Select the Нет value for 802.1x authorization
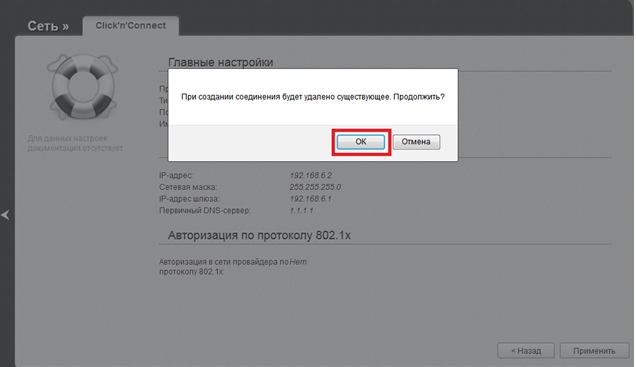636x367 pixels. coord(298,262)
